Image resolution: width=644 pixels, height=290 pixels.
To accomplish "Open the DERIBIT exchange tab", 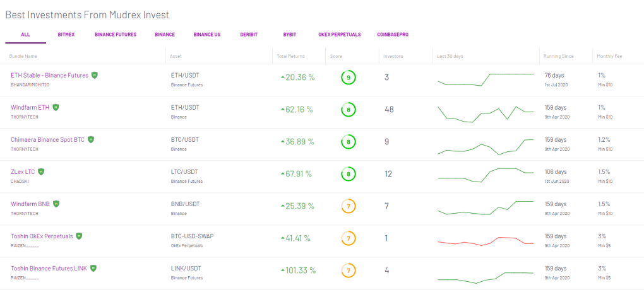I will point(249,35).
